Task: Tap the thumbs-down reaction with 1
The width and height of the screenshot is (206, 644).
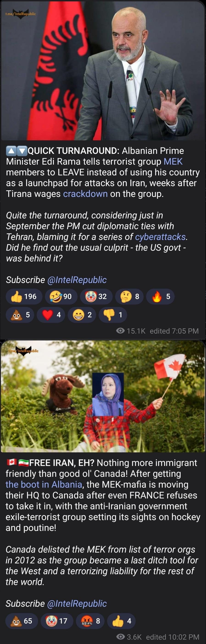Action: click(x=113, y=315)
